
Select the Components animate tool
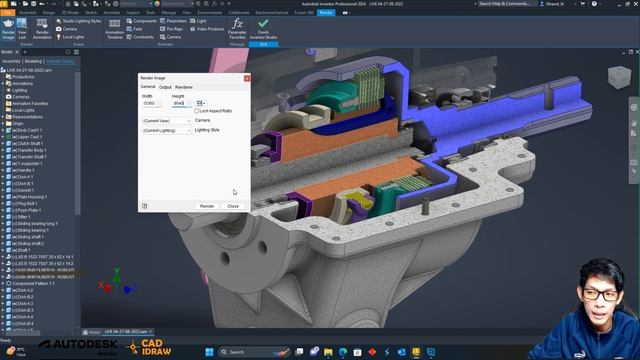coord(141,21)
